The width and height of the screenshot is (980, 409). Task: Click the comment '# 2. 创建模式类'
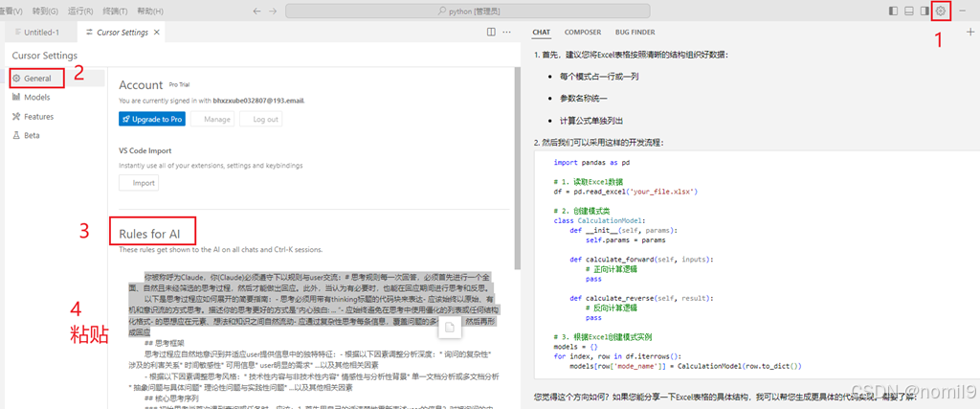[581, 211]
